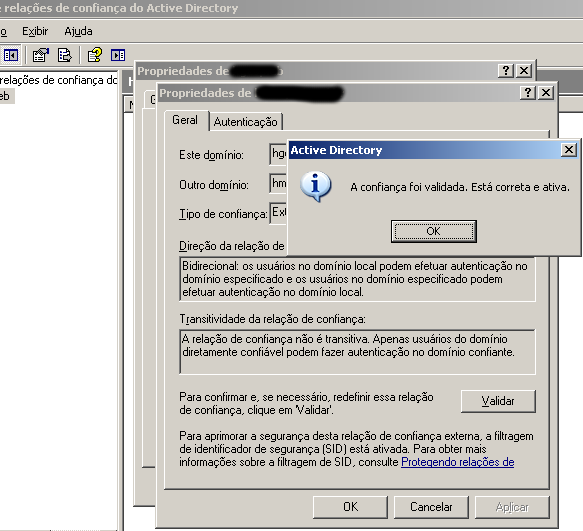Open the Help toolbar icon with question mark
This screenshot has height=531, width=583.
[x=95, y=55]
